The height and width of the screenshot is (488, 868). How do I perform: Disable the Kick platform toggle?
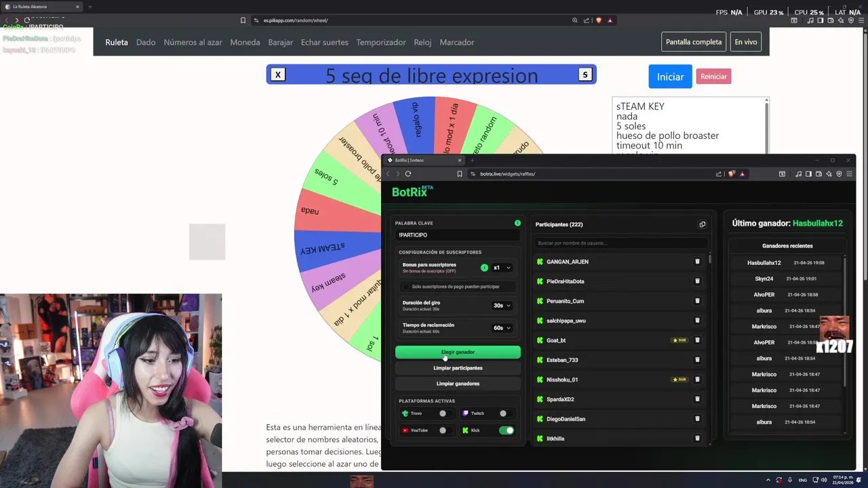click(x=507, y=430)
